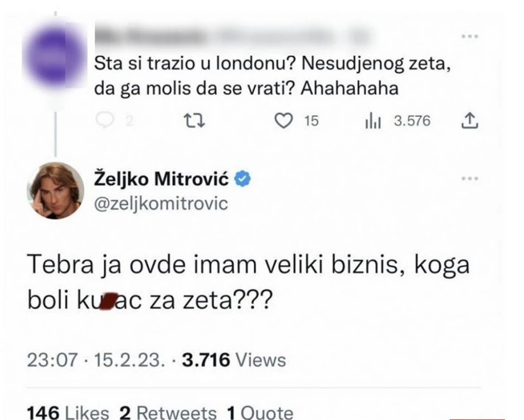The image size is (524, 420).
Task: Click the @zeljkomitrovic handle
Action: point(161,204)
